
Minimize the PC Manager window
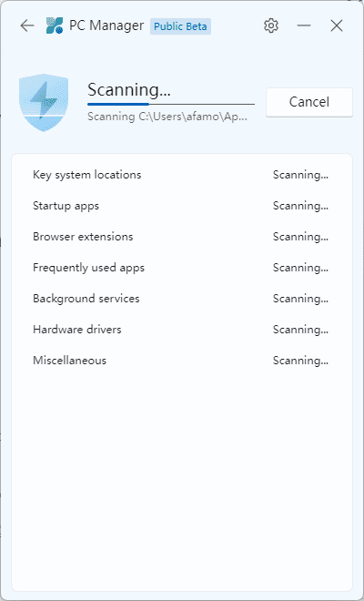[x=304, y=25]
